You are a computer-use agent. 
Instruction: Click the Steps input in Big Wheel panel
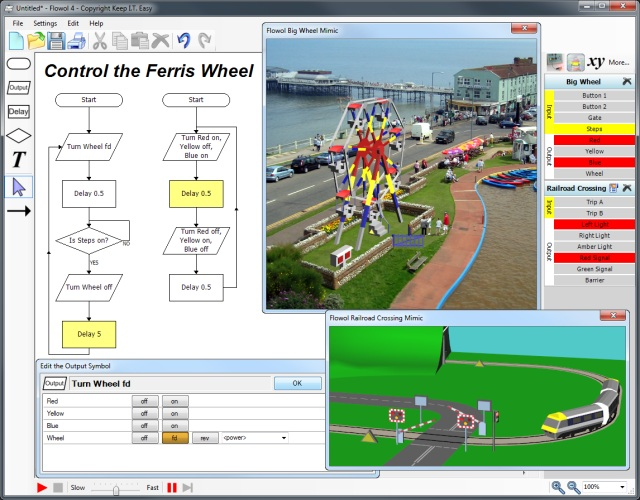point(594,129)
